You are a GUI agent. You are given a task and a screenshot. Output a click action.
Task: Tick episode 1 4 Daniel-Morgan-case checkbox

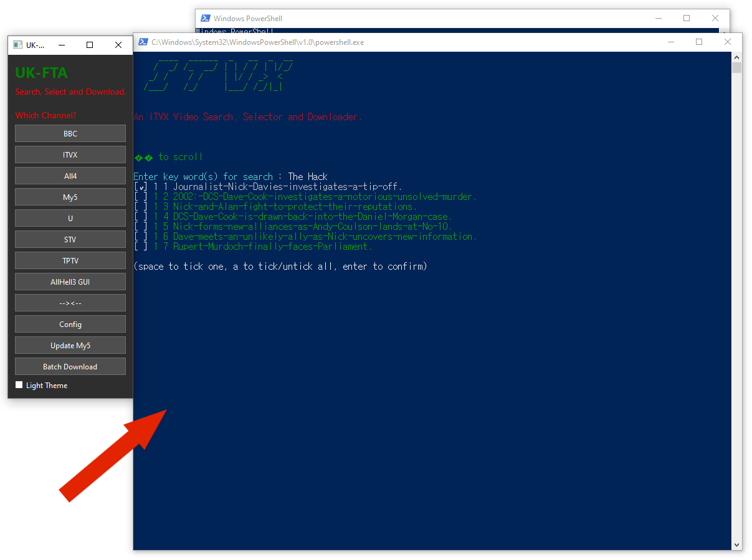point(141,217)
